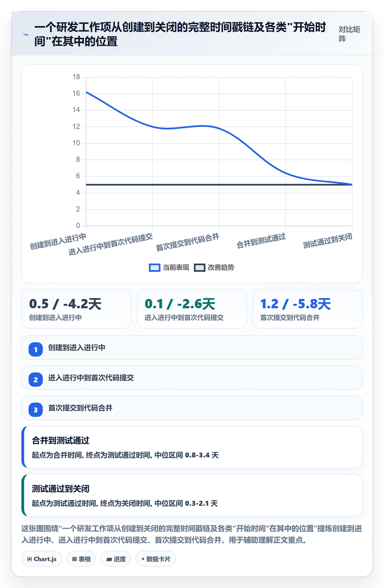The image size is (384, 588).
Task: Toggle the 当前表现 legend swatch
Action: point(154,267)
